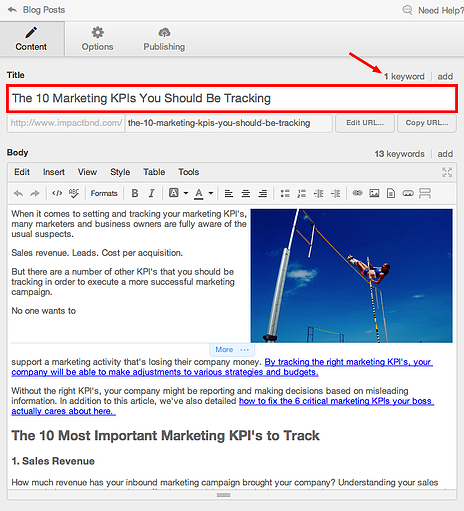Toggle italic formatting
The height and width of the screenshot is (511, 464).
pos(152,193)
